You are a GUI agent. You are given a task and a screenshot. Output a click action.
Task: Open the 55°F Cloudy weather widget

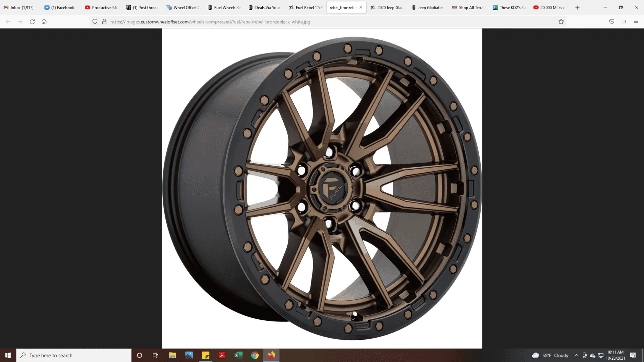coord(550,355)
